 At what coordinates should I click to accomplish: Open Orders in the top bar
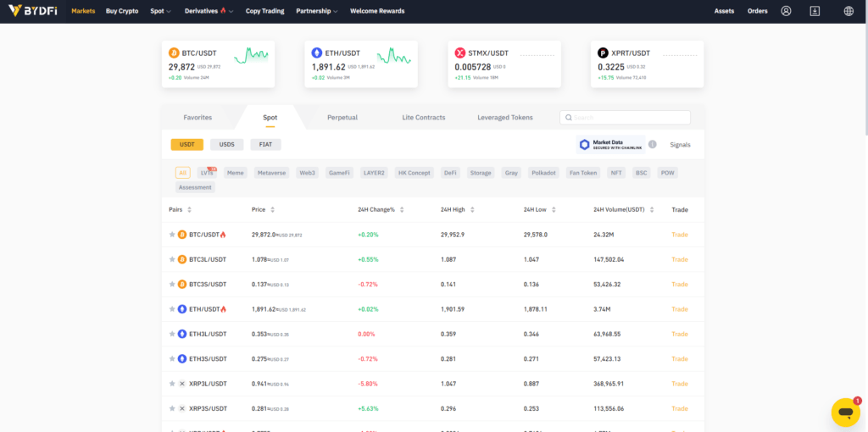(757, 11)
